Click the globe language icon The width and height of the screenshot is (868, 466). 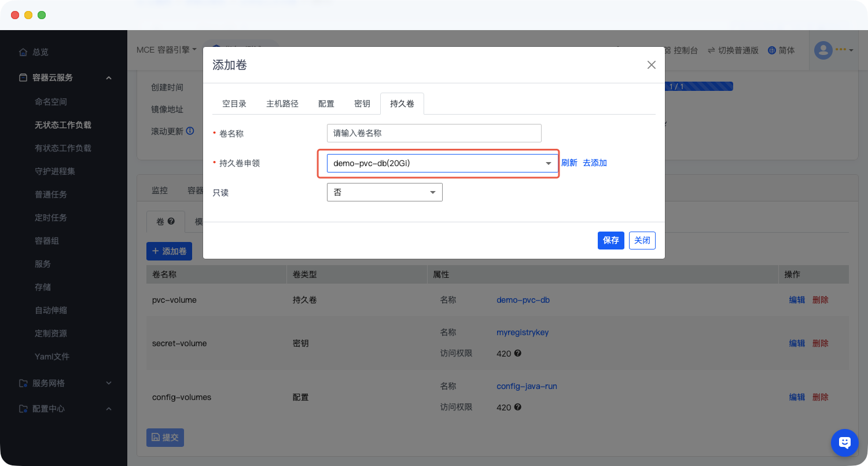pos(771,50)
